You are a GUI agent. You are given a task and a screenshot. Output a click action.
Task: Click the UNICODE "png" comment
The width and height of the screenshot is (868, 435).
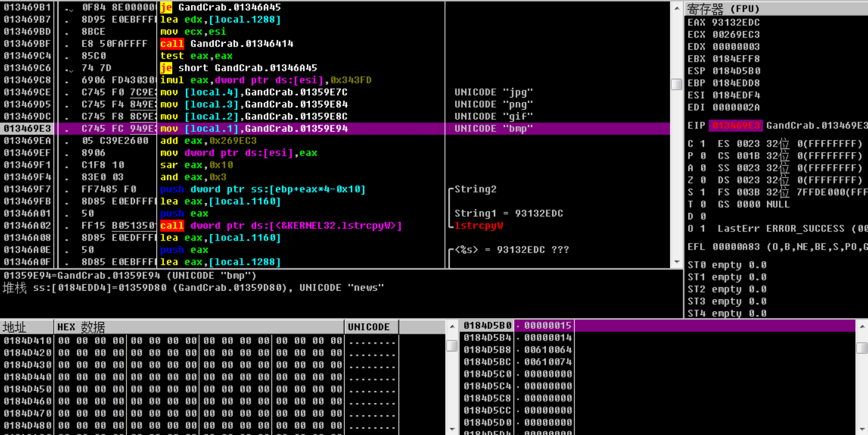tap(493, 104)
